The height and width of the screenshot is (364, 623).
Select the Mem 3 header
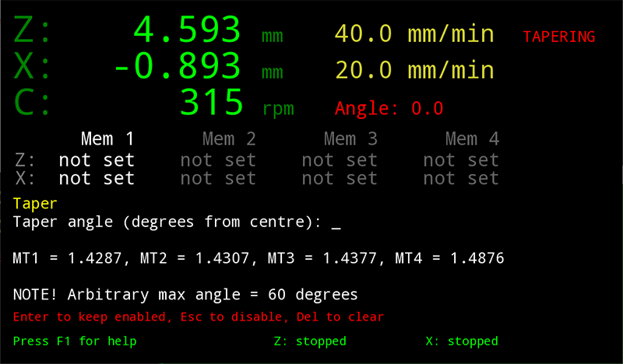[x=350, y=140]
